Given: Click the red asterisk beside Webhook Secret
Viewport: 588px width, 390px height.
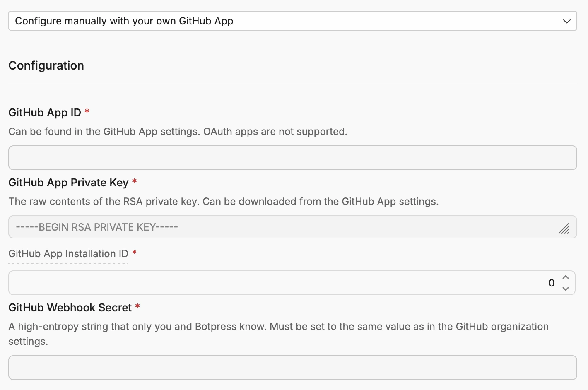Looking at the screenshot, I should click(x=137, y=306).
